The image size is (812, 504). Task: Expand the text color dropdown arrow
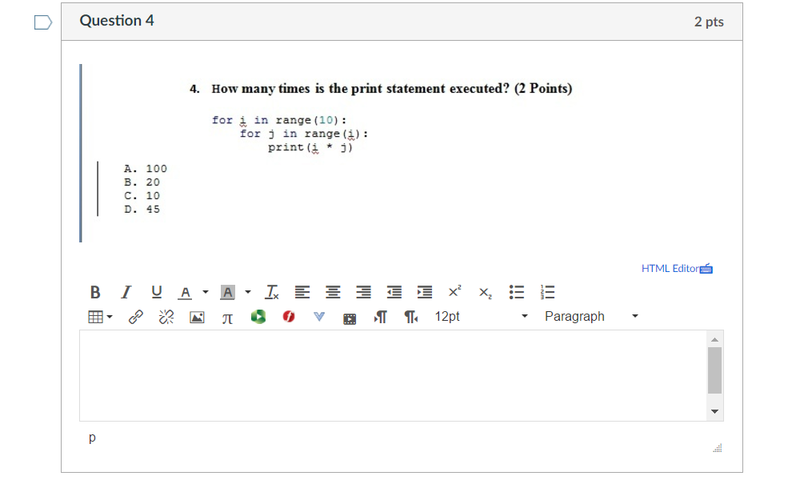pyautogui.click(x=204, y=292)
